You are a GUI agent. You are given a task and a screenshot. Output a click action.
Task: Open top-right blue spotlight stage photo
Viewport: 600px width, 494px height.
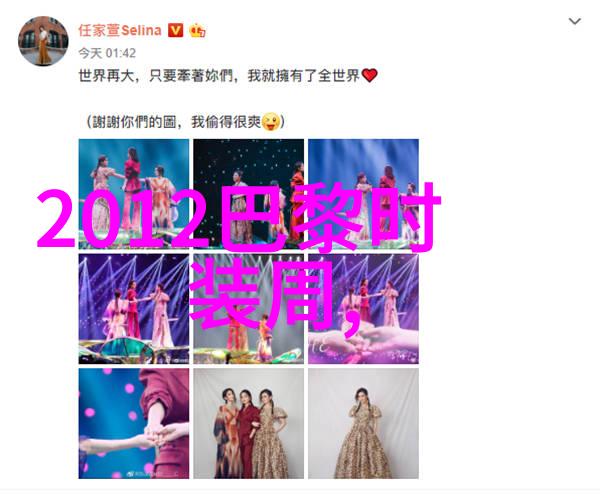[364, 194]
